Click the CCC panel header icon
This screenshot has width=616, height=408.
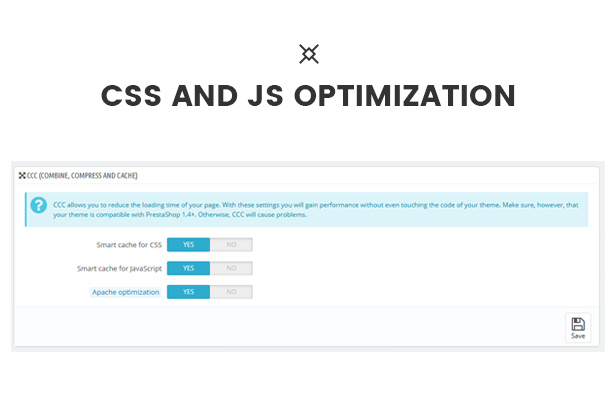pyautogui.click(x=22, y=175)
